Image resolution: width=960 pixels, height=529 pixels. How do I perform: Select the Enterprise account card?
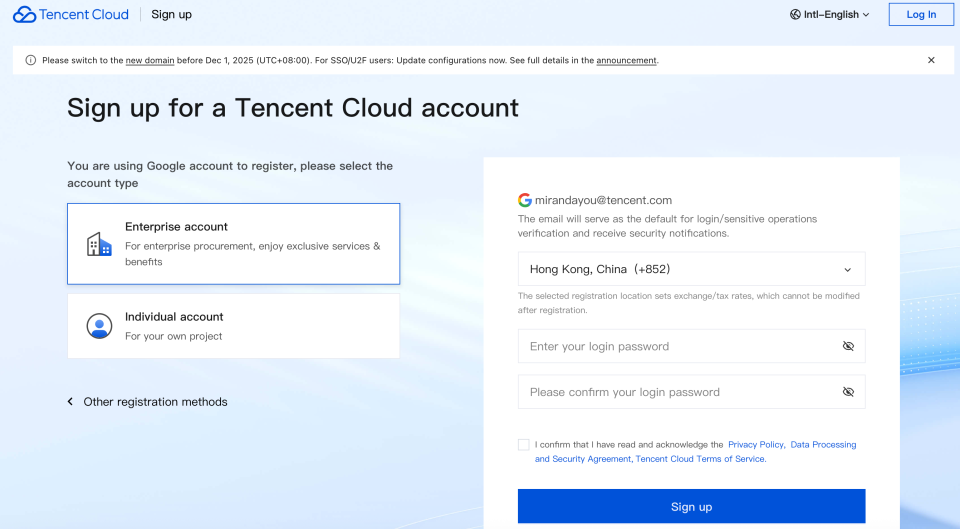pyautogui.click(x=233, y=244)
